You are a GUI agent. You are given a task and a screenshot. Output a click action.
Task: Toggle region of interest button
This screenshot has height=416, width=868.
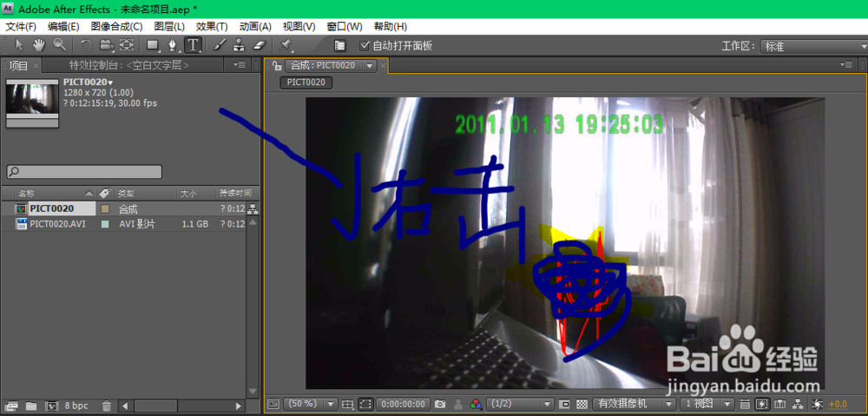pyautogui.click(x=564, y=404)
